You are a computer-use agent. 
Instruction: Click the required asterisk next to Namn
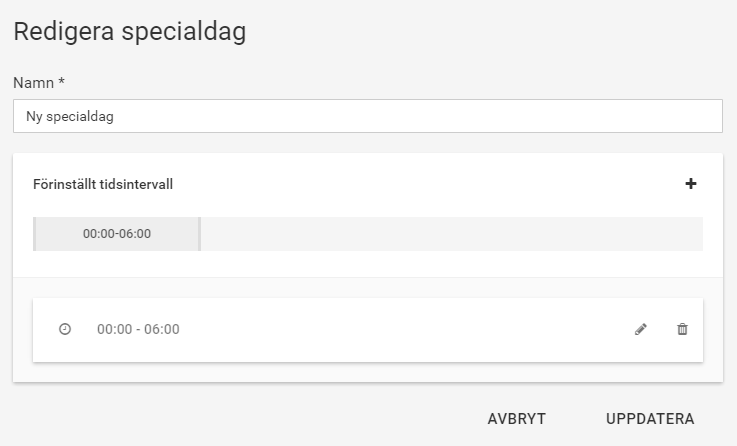62,81
